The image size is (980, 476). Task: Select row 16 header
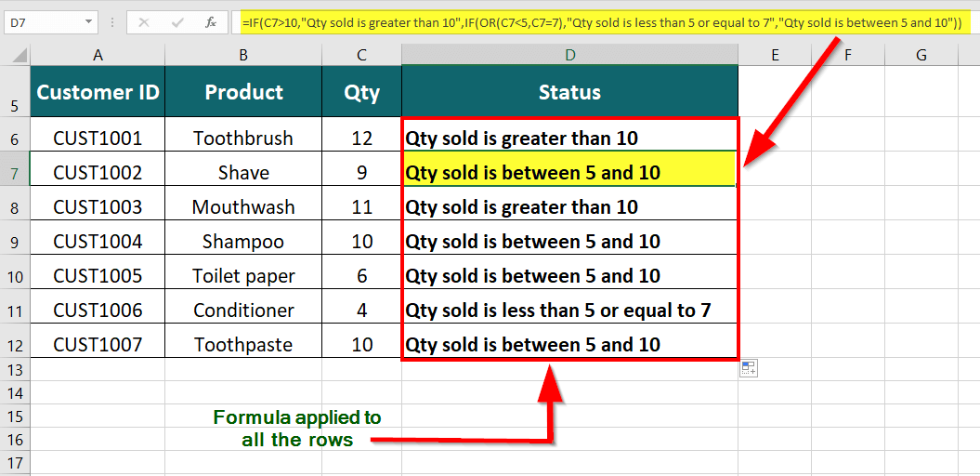coord(15,440)
